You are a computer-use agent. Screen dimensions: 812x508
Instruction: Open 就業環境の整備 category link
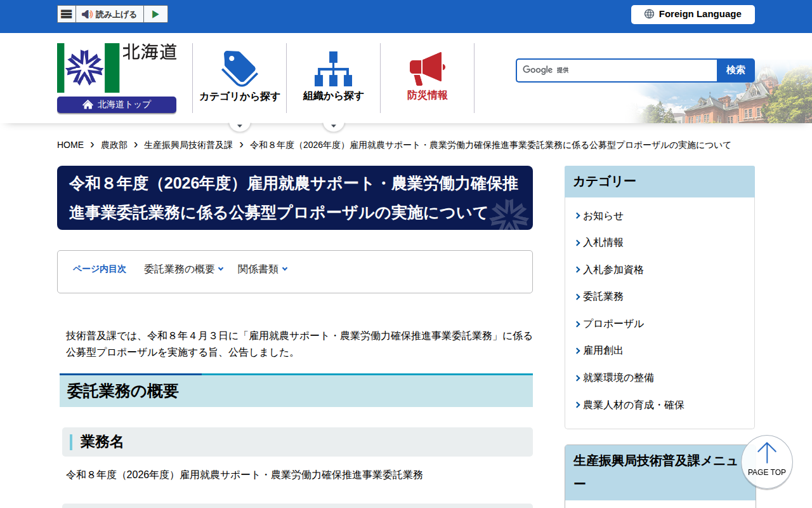coord(618,378)
